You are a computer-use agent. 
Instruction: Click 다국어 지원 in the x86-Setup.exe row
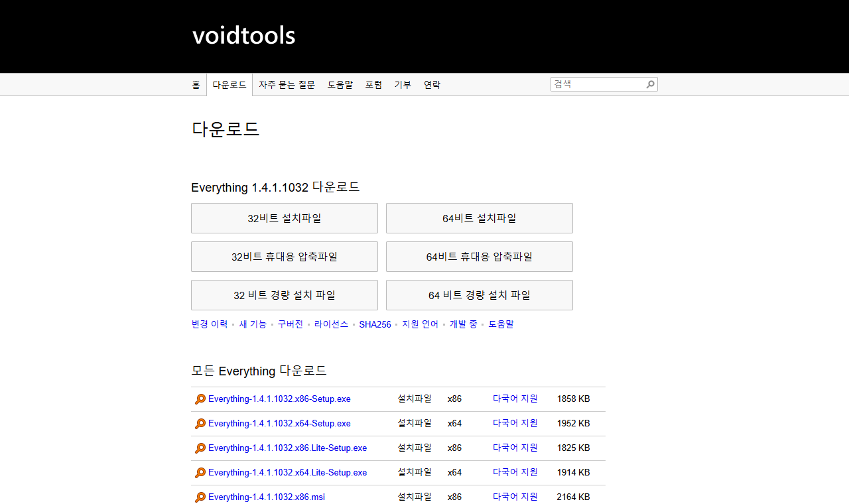pyautogui.click(x=515, y=399)
